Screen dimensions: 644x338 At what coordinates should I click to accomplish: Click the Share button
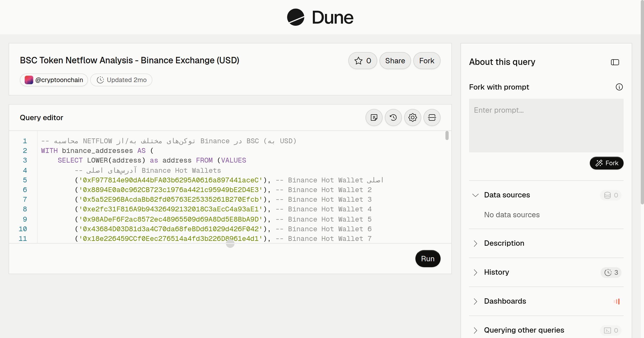[x=395, y=61]
